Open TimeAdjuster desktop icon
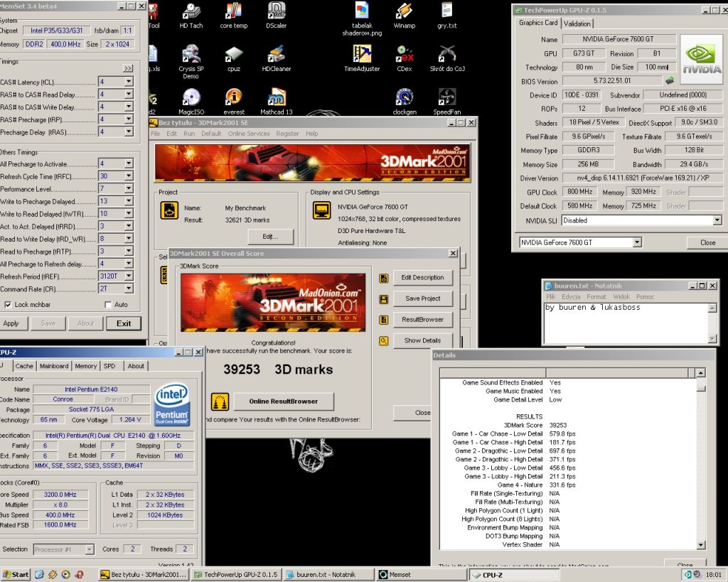This screenshot has width=728, height=582. click(x=362, y=59)
